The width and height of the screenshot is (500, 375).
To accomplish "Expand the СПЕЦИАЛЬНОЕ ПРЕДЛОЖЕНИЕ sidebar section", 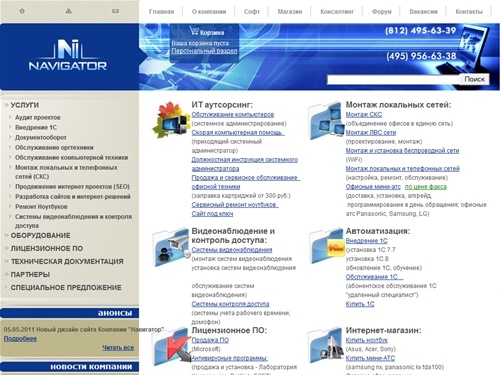I will click(66, 287).
